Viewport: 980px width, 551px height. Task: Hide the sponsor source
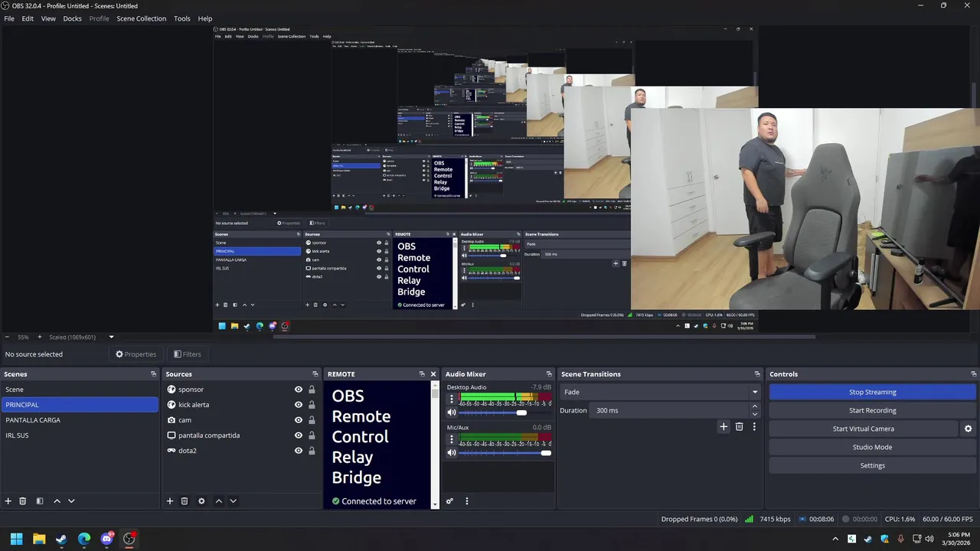pos(299,390)
